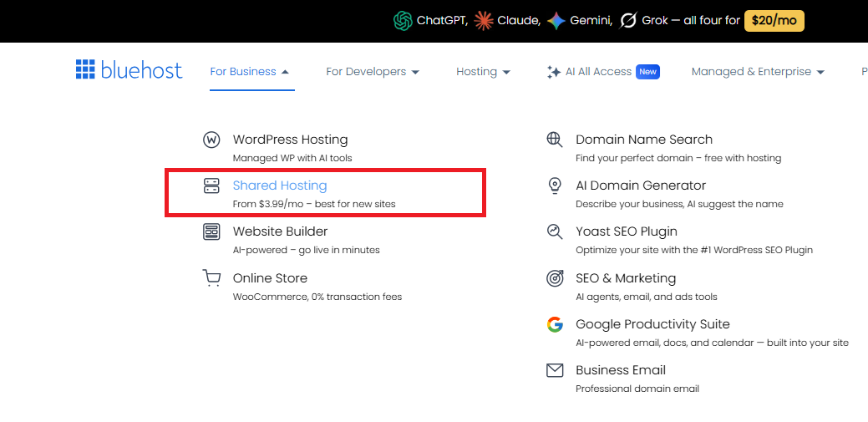
Task: Click 'Gemini,' text in the banner
Action: coord(591,21)
